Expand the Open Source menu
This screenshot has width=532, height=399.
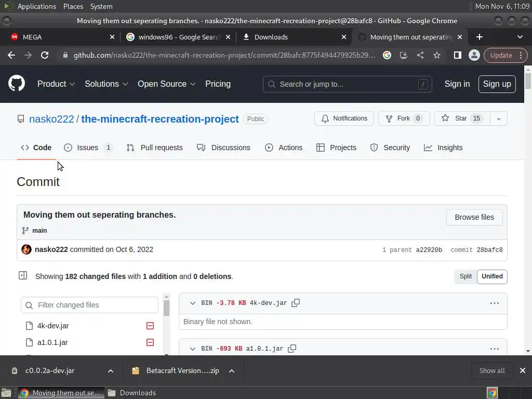[x=166, y=84]
